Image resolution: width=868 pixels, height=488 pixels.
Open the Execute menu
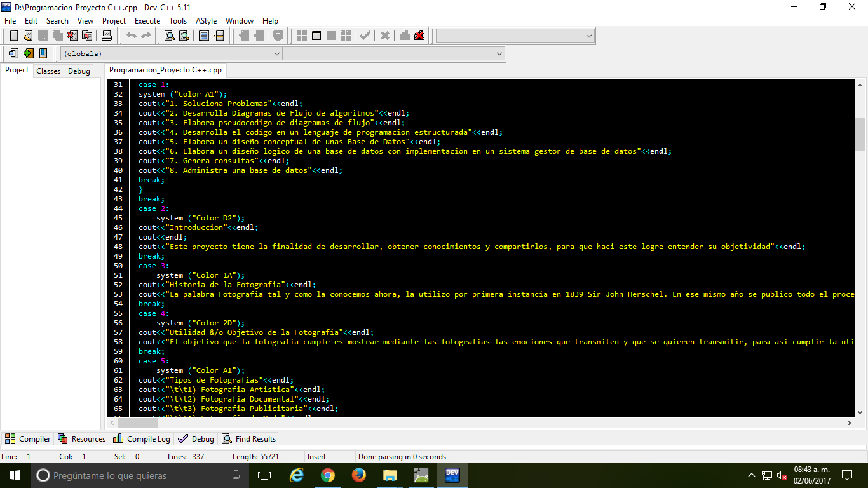pos(147,20)
